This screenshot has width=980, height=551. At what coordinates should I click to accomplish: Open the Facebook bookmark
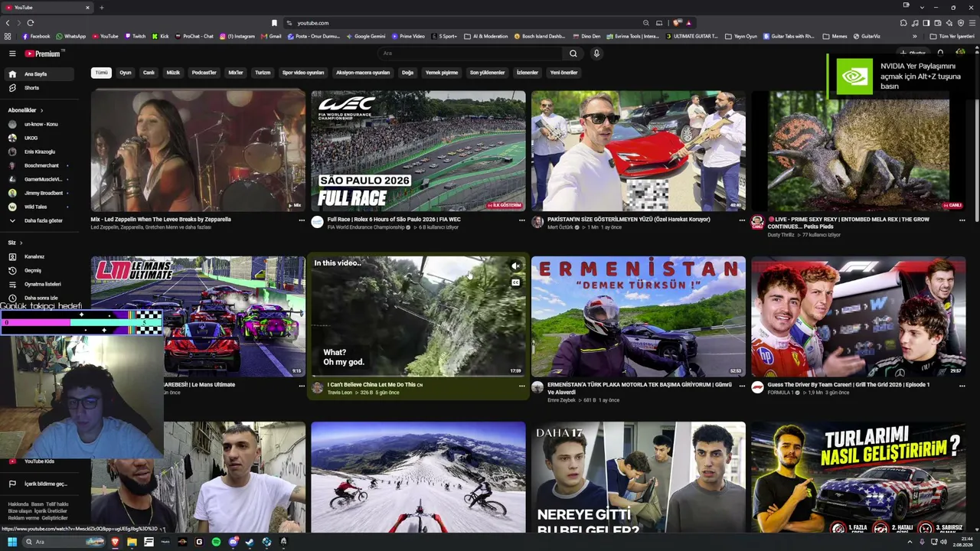(36, 36)
